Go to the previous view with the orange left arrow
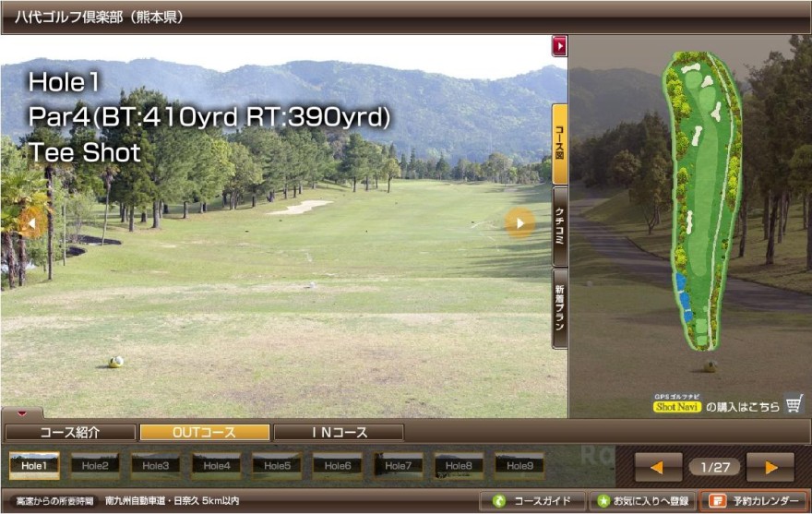Screen dimensions: 812x514 pos(658,467)
